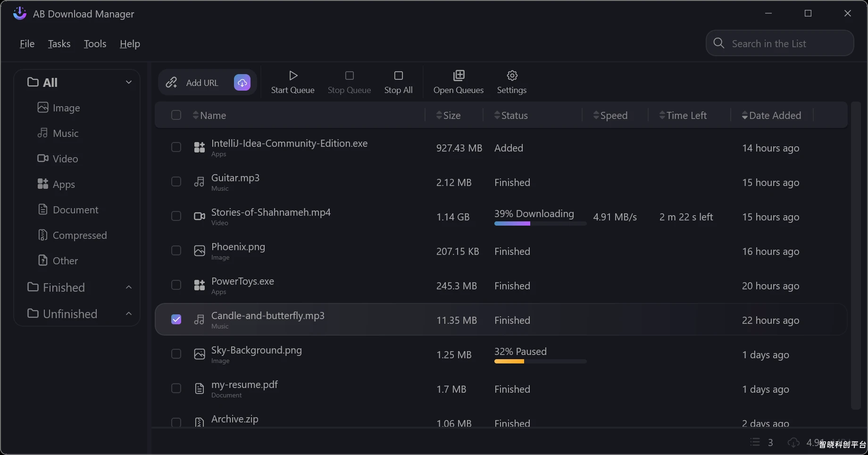
Task: Tick the checkbox for Guitar.mp3
Action: click(176, 182)
